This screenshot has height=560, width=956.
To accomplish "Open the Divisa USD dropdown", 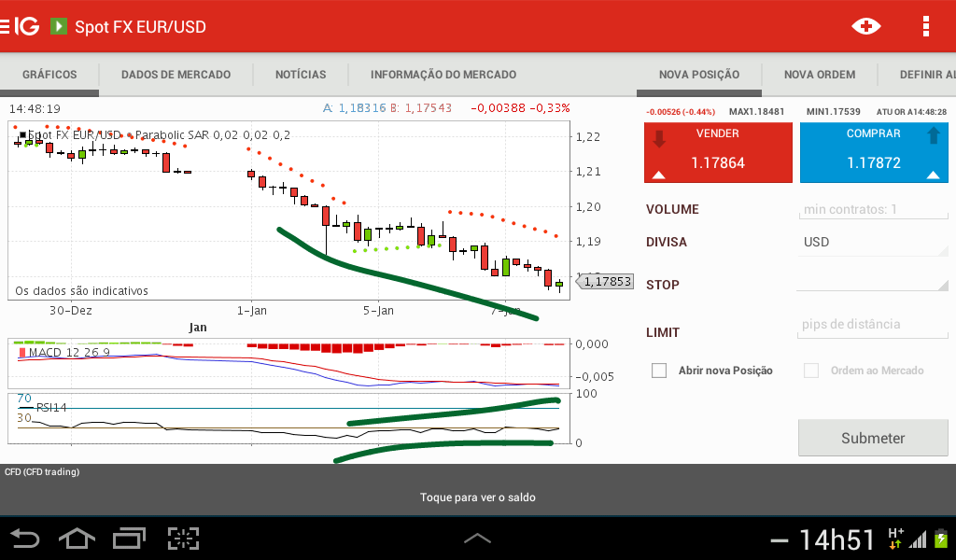I will (873, 243).
